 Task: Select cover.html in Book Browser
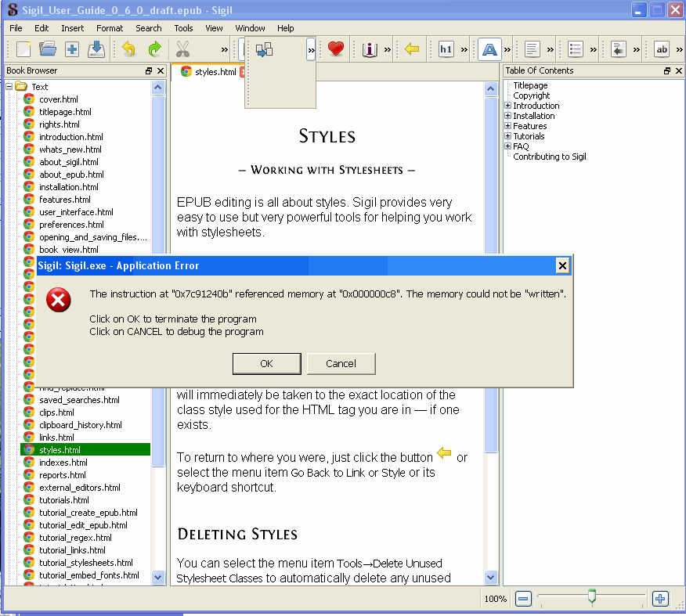[x=59, y=99]
